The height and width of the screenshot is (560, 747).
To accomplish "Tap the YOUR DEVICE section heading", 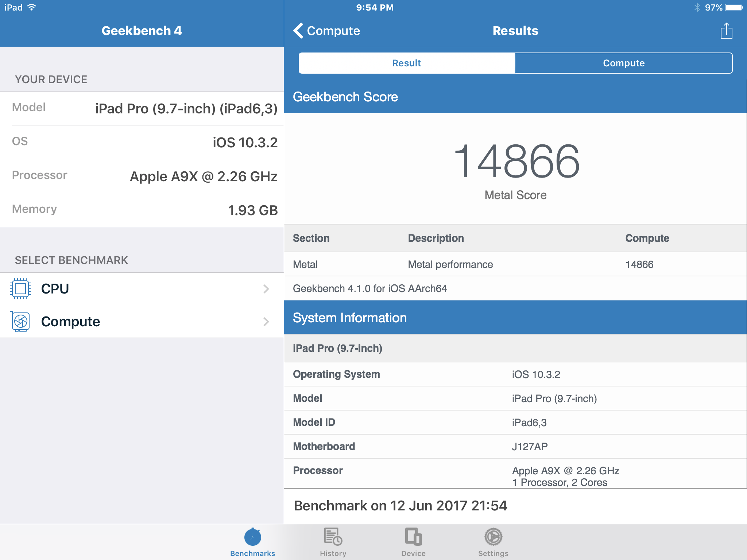I will point(51,79).
